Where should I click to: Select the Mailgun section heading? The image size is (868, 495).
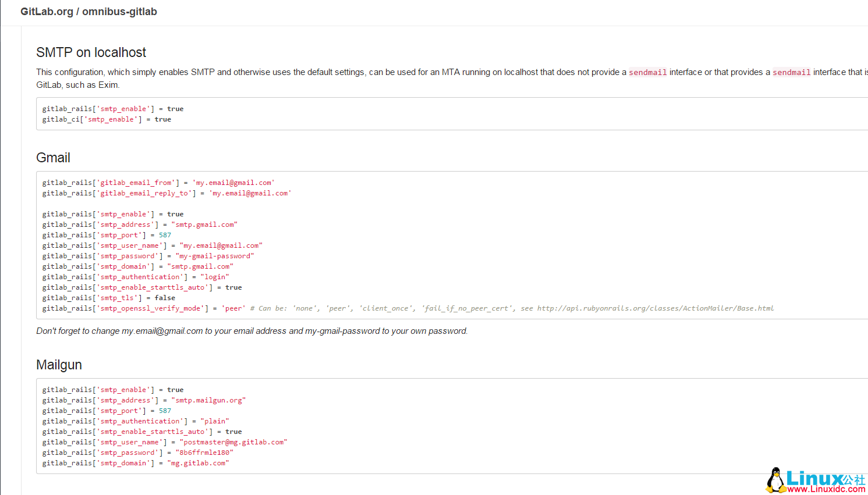[59, 365]
